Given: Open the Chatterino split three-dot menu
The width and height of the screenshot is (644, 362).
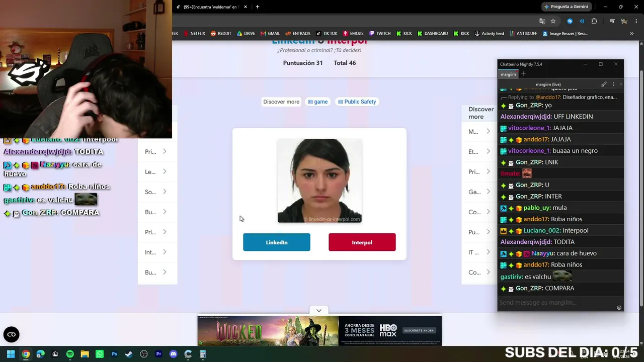Looking at the screenshot, I should 613,84.
